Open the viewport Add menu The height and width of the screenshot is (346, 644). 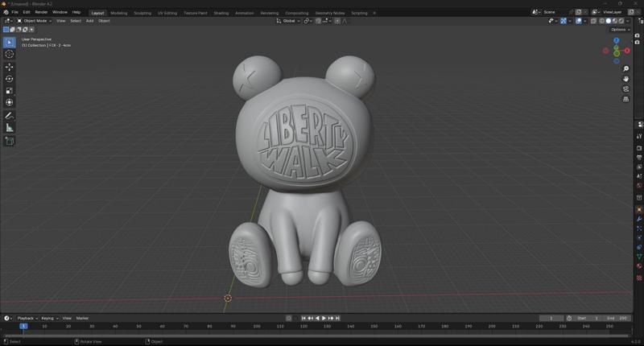pos(89,21)
